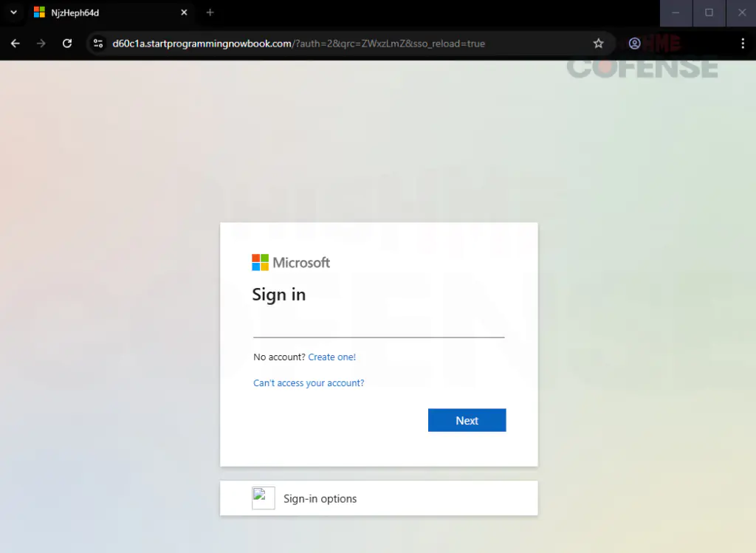Viewport: 756px width, 553px height.
Task: Navigate back with the back arrow
Action: 15,44
